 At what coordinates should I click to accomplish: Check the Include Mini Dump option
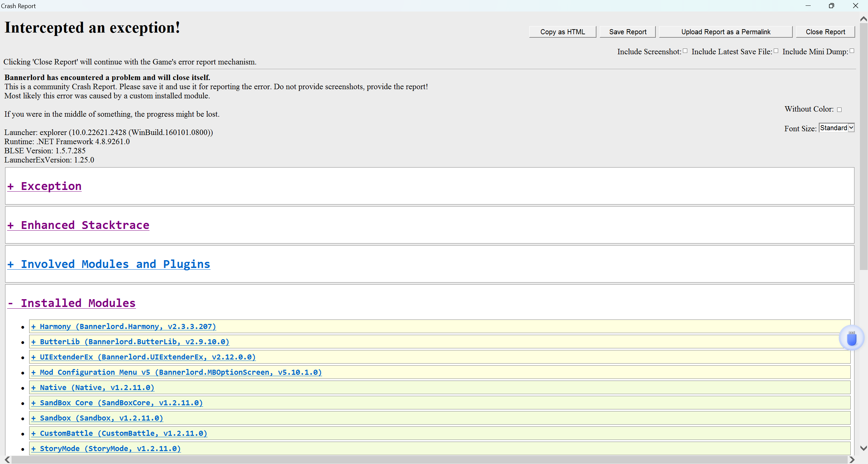(852, 51)
